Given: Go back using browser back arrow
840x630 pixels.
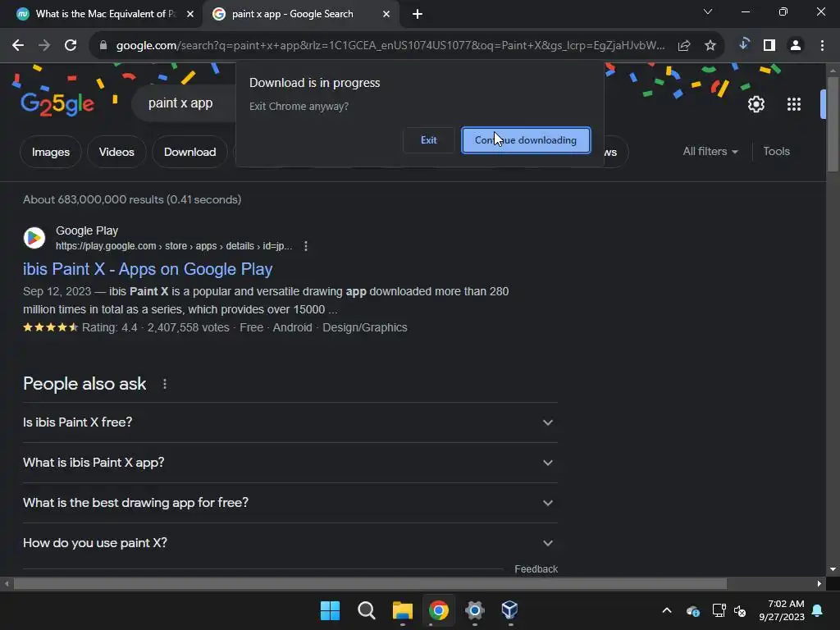Looking at the screenshot, I should 18,46.
